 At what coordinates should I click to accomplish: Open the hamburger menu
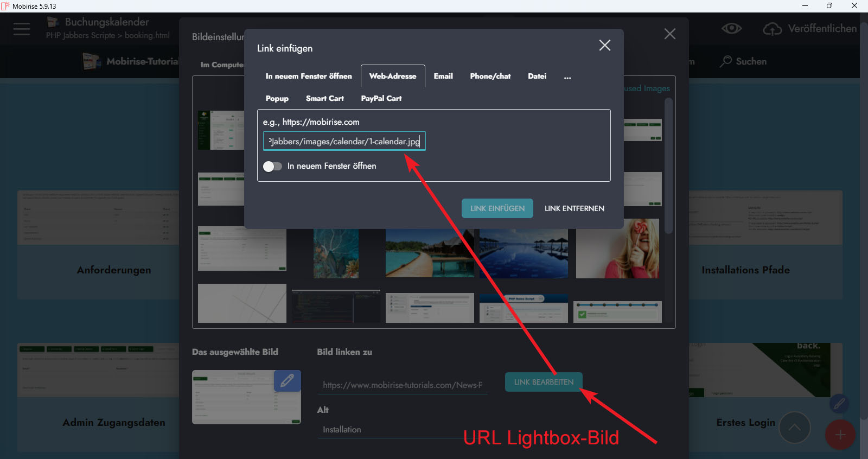22,29
